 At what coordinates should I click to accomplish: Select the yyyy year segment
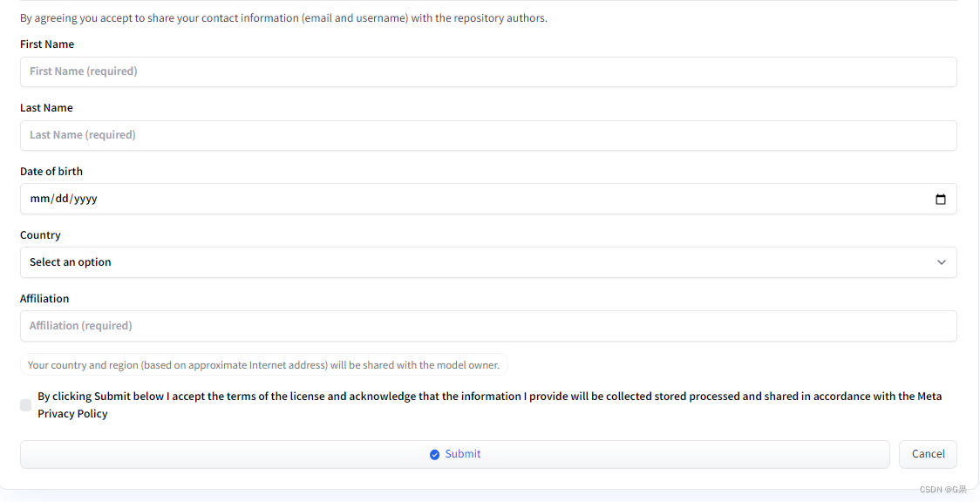click(85, 199)
